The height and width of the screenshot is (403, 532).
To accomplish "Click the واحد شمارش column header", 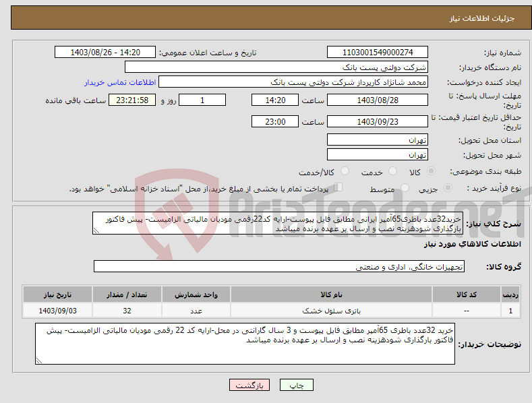I will (196, 294).
